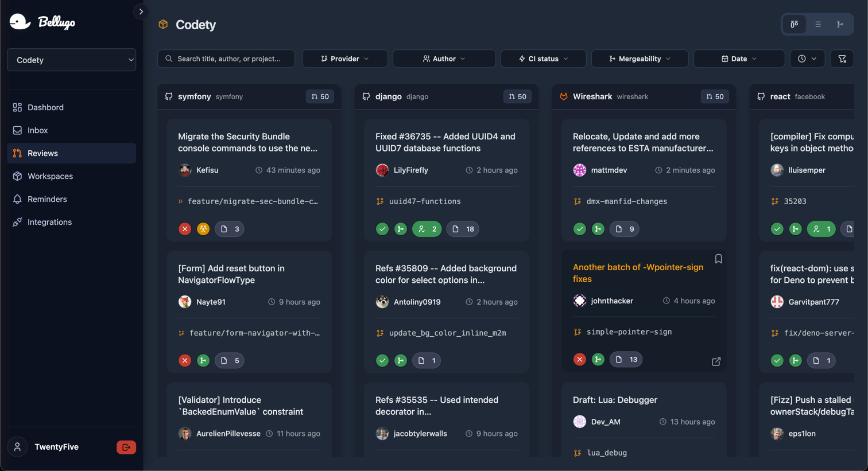Toggle the bookmark on the -Wpointer-sign fixes card

718,259
